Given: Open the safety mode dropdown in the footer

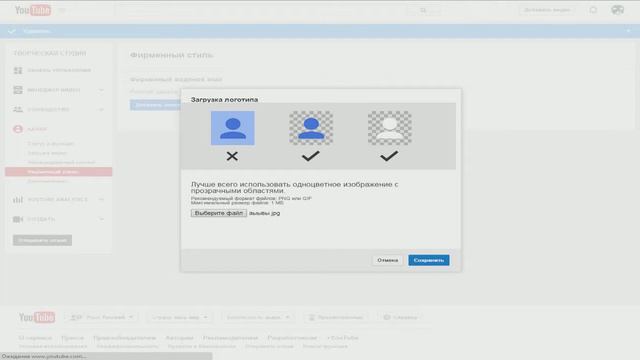Looking at the screenshot, I should 258,317.
